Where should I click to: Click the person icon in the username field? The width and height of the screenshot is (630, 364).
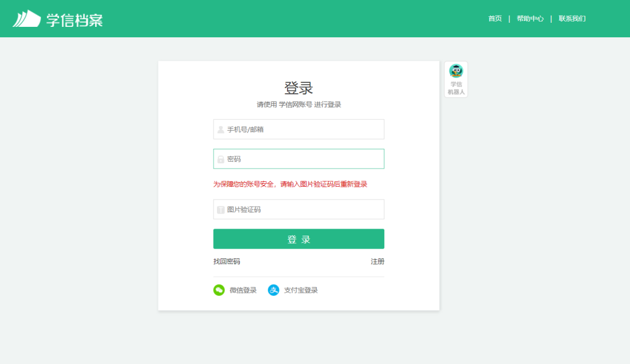coord(220,129)
